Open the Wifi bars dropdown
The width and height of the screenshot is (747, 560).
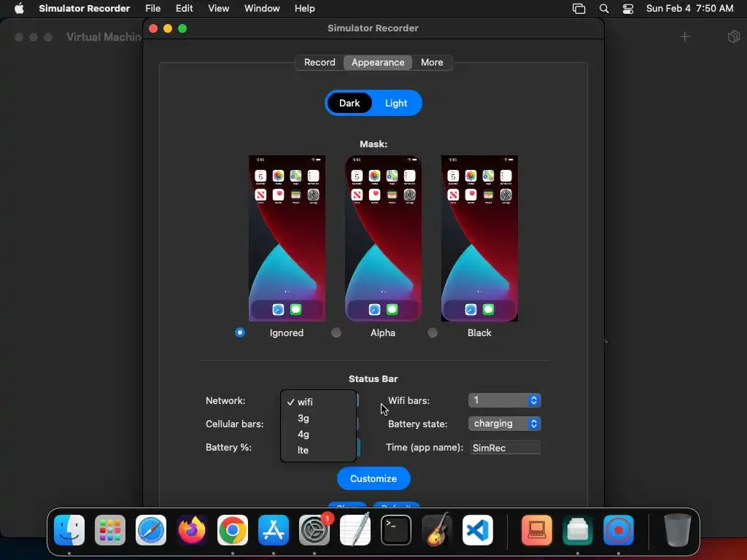(x=505, y=400)
